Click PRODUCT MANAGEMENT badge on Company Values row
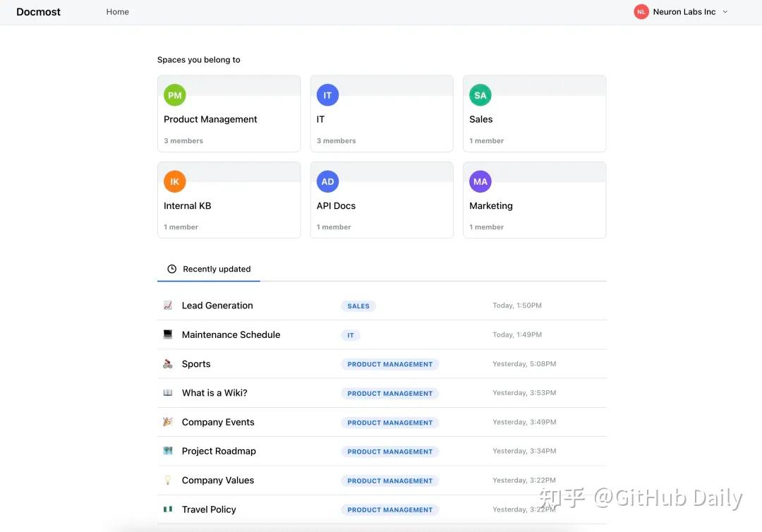This screenshot has height=532, width=762. tap(389, 480)
